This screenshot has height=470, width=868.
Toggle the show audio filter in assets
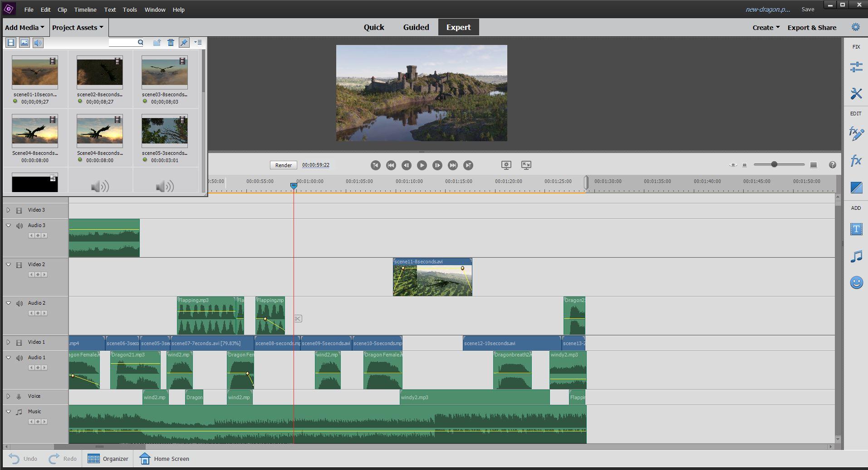(38, 43)
